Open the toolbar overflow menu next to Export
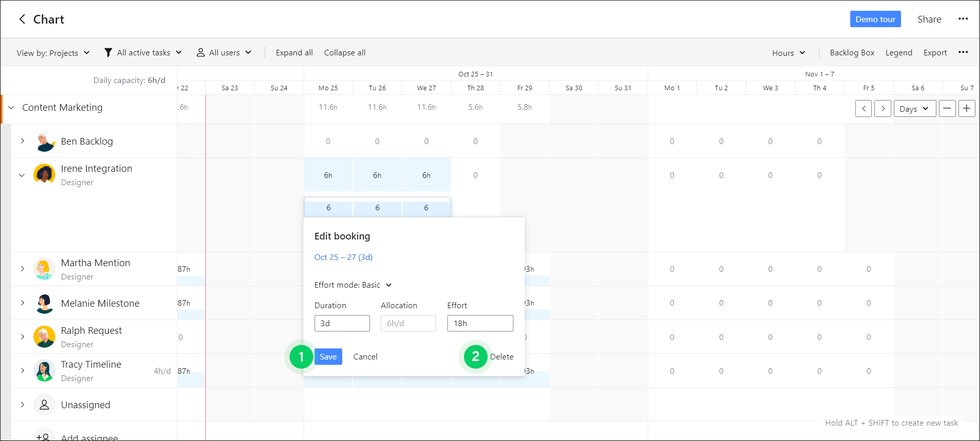980x441 pixels. pos(963,52)
